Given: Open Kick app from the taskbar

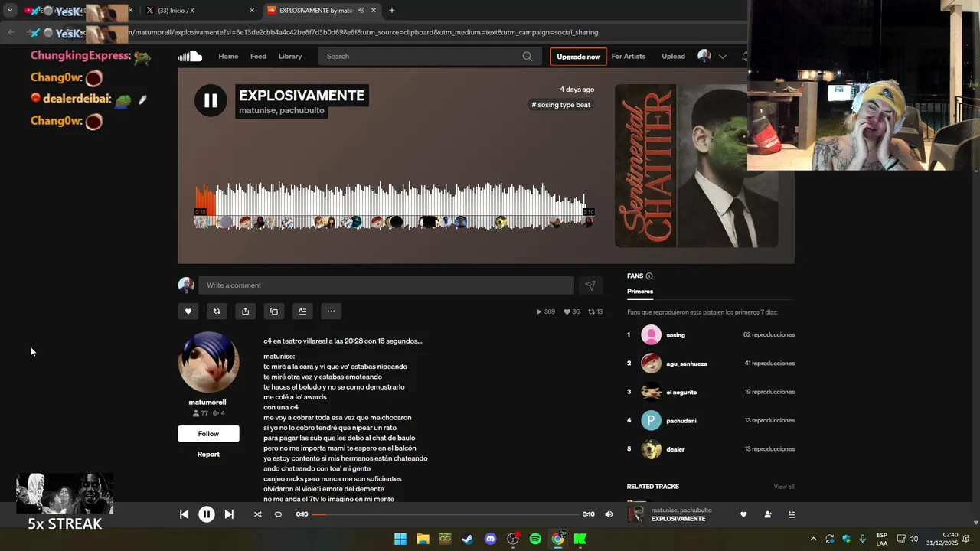Looking at the screenshot, I should coord(580,539).
